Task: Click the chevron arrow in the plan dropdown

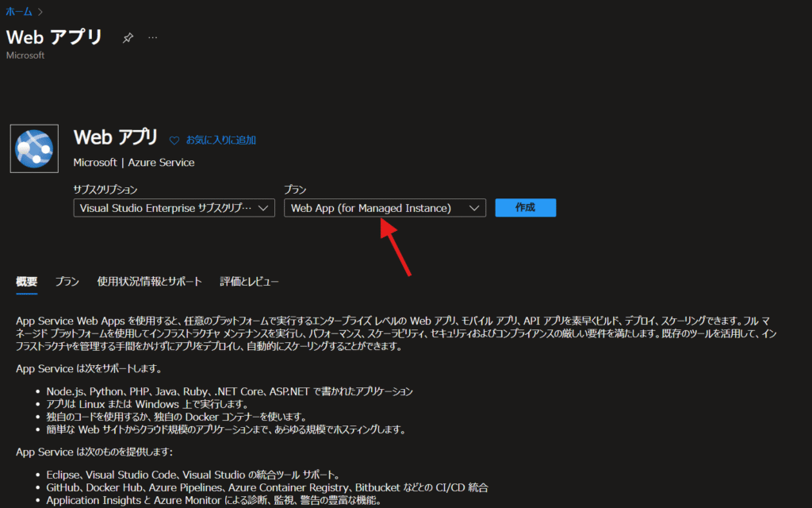Action: (x=474, y=208)
